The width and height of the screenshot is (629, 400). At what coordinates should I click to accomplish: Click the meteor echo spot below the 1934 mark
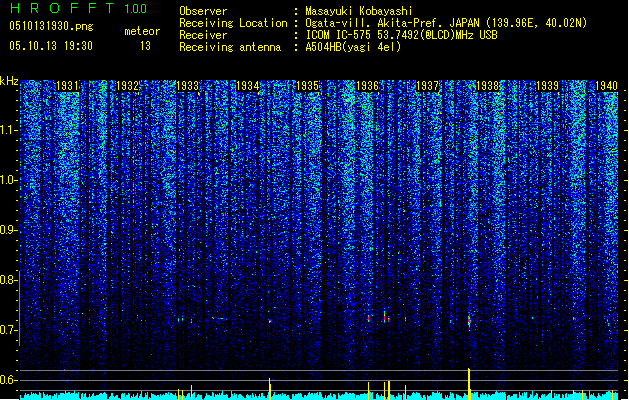[x=270, y=321]
